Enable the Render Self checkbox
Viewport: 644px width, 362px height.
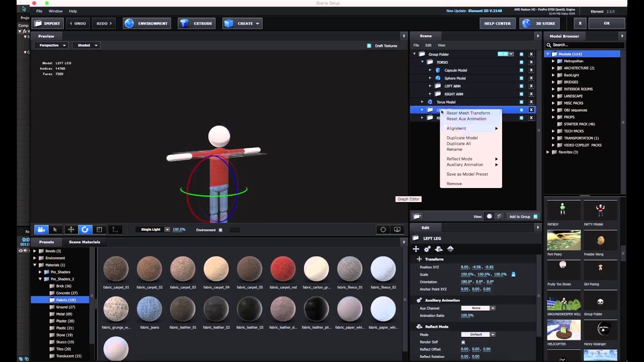463,342
